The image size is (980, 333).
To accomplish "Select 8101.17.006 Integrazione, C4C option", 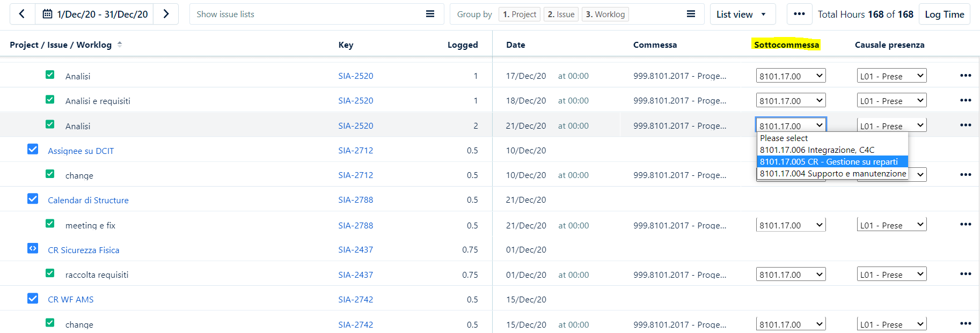I will [817, 150].
